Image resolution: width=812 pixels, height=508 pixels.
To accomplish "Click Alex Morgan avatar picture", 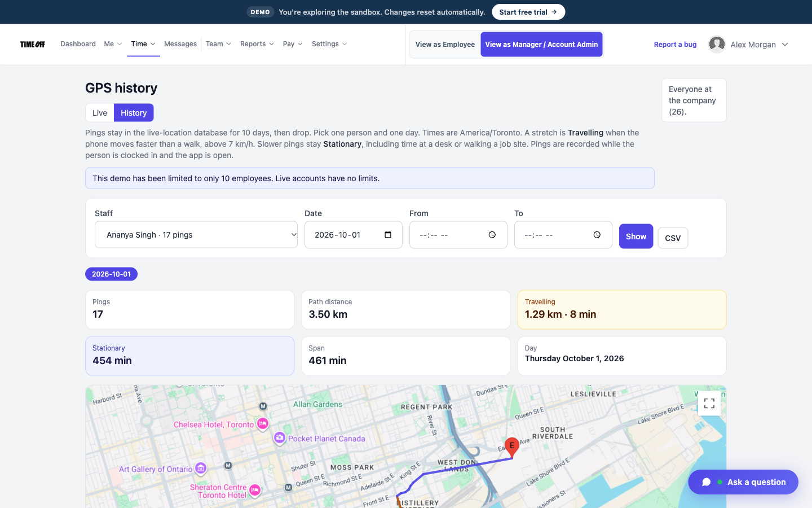I will click(x=717, y=44).
